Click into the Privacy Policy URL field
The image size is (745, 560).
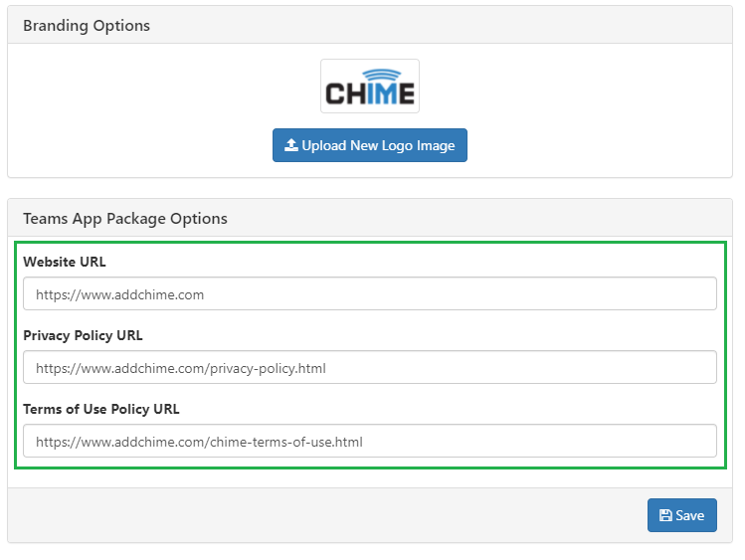pos(370,367)
